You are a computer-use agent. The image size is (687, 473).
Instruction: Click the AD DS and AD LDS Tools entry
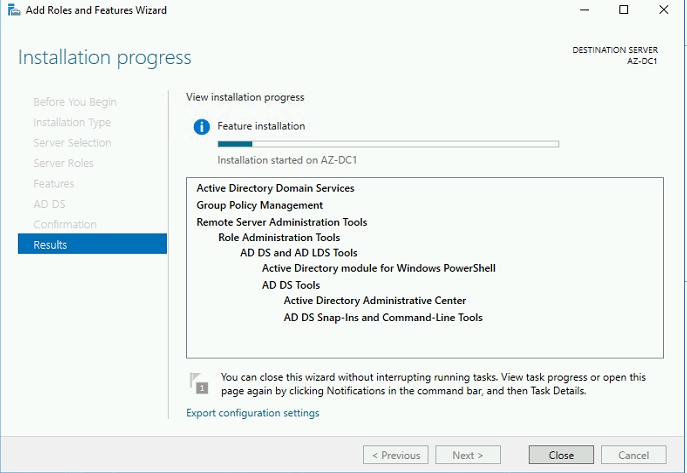[x=299, y=253]
